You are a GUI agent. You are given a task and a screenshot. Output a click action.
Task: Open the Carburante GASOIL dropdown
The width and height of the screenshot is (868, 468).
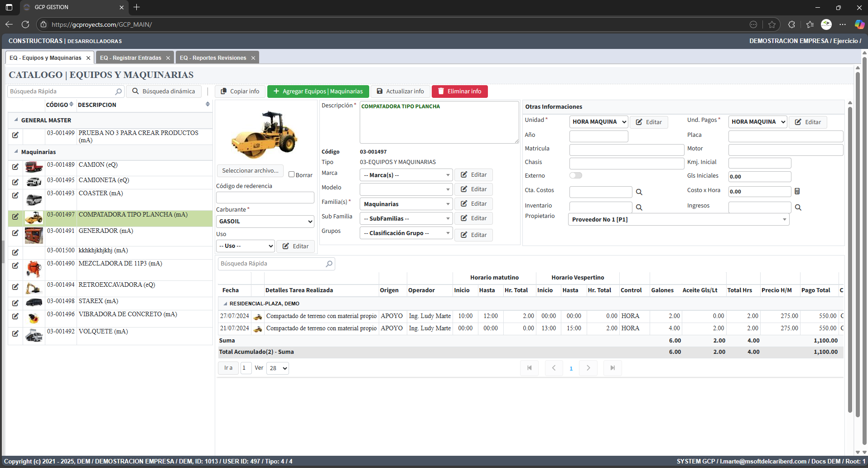(x=265, y=222)
